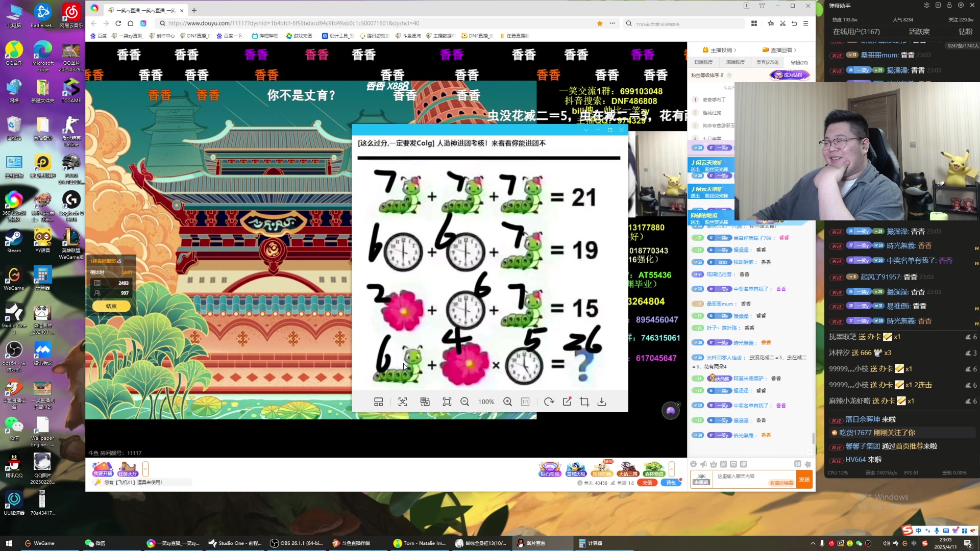Screen dimensions: 980x551
Task: Download the image with the save icon
Action: 602,402
